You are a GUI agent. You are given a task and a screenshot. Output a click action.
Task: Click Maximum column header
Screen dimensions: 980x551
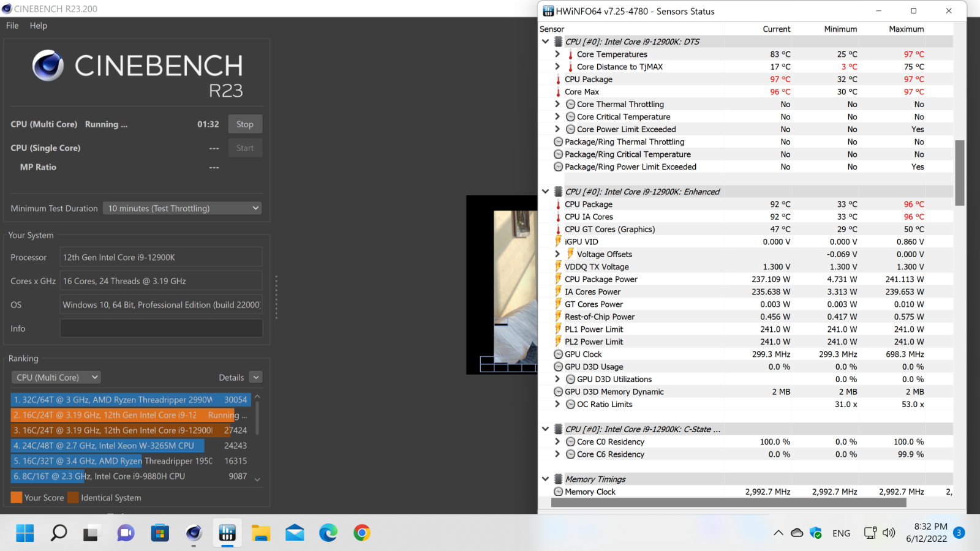click(906, 29)
